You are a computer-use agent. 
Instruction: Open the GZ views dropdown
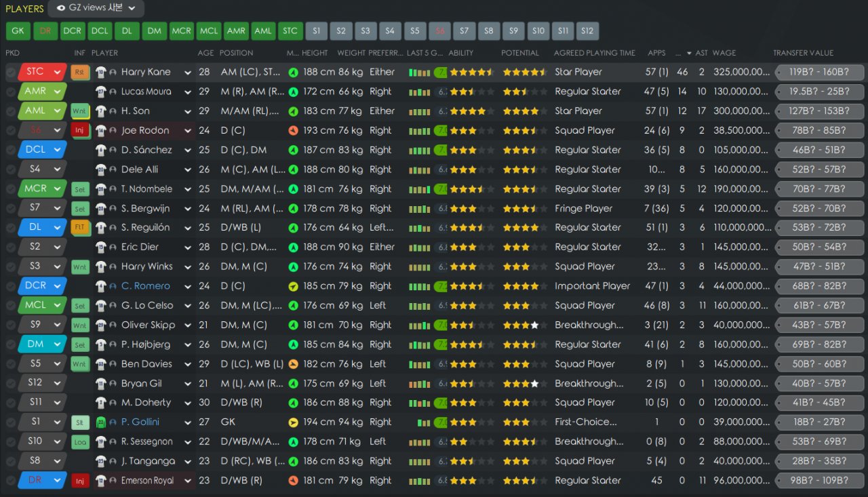tap(96, 9)
